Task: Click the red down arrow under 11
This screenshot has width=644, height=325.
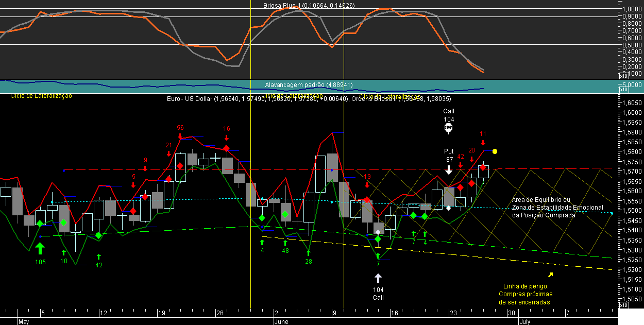Action: (483, 142)
